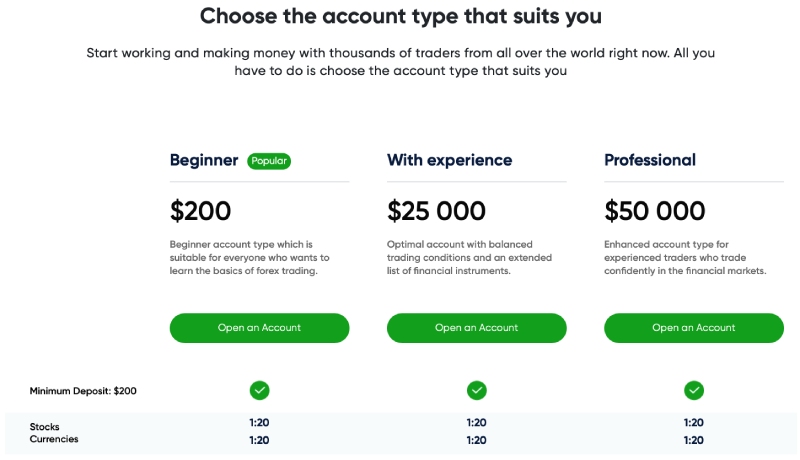Select the With experience plan heading

[449, 160]
